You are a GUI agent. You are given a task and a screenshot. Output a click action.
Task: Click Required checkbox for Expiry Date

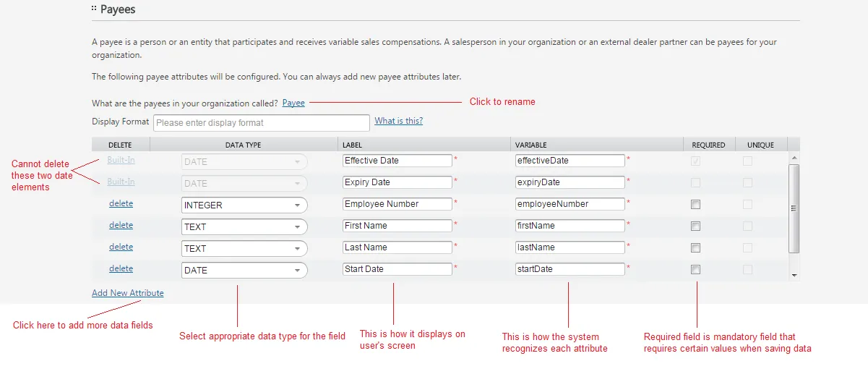695,183
